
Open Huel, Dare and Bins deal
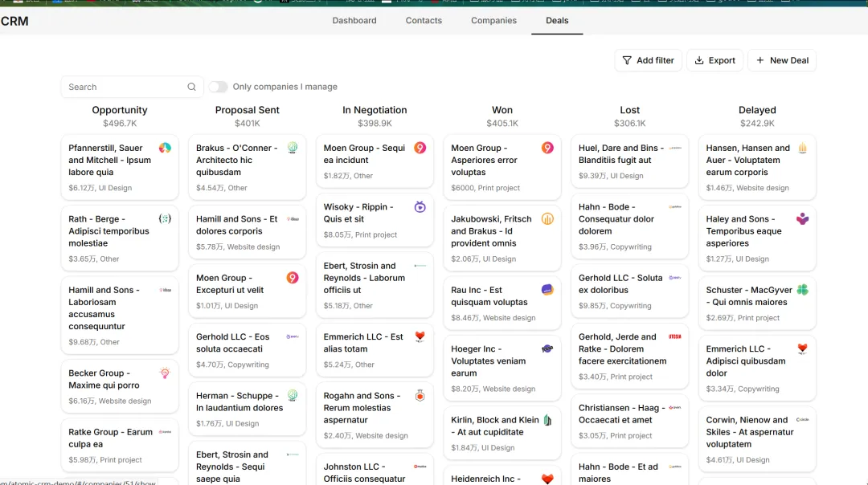coord(629,161)
